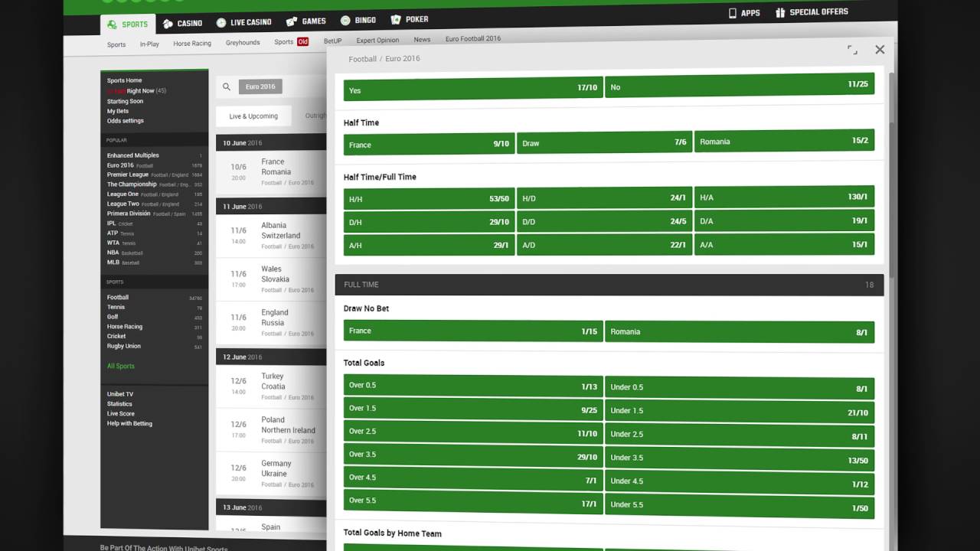Open Starting Soon in sidebar
The height and width of the screenshot is (551, 980).
coord(125,101)
